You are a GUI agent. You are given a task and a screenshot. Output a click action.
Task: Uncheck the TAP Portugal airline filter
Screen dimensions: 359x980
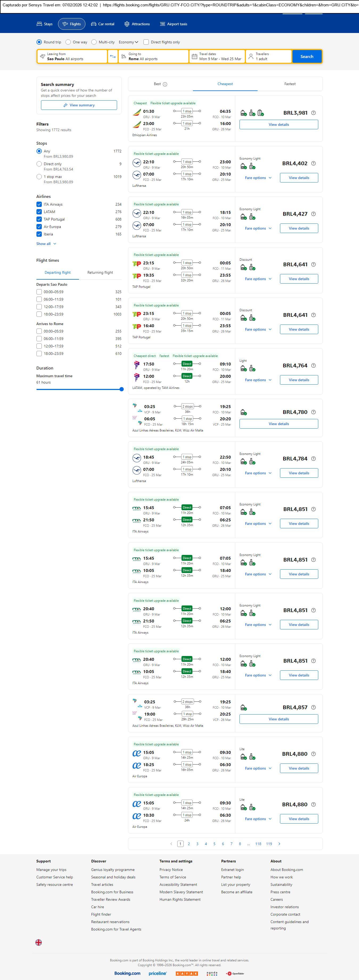39,219
